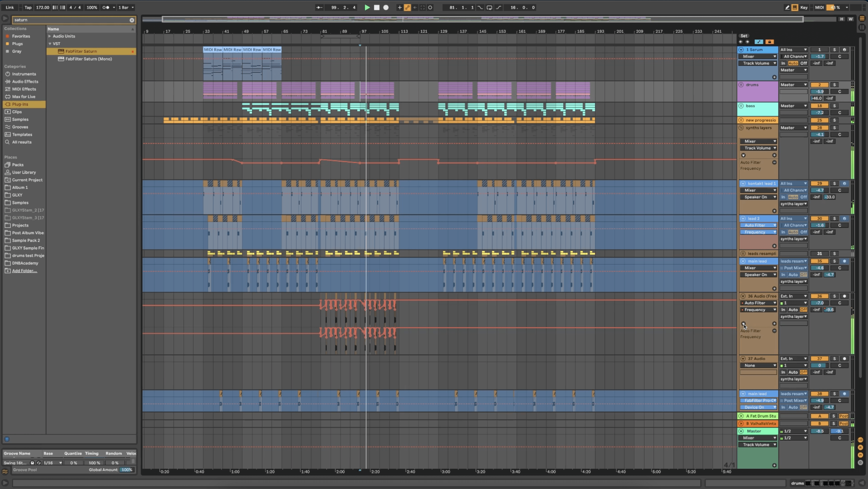Select Instruments category in browser

pos(24,74)
